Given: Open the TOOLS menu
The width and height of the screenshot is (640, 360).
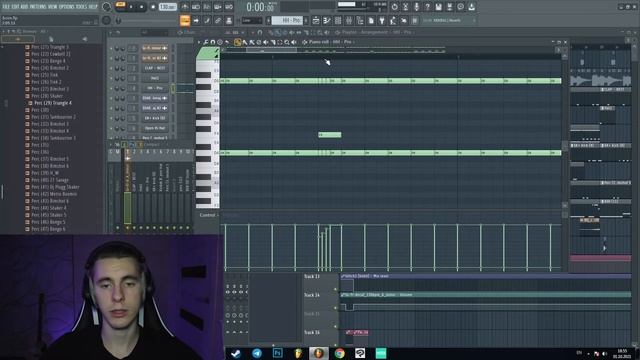Looking at the screenshot, I should click(x=82, y=7).
